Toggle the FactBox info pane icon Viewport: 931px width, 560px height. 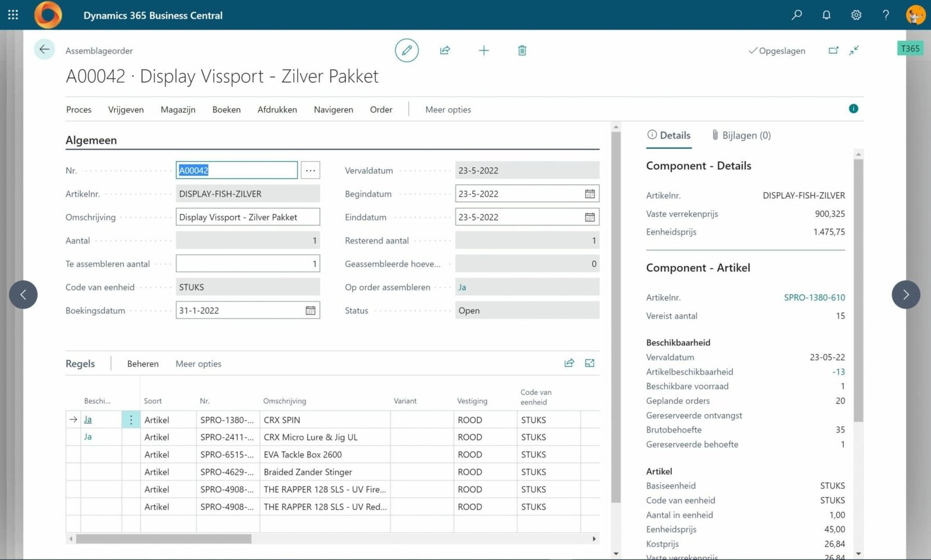853,108
